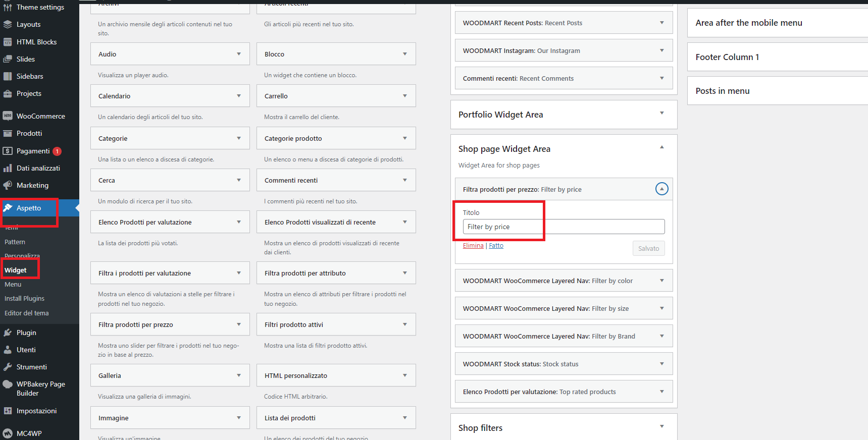868x440 pixels.
Task: Click the Pagamenti red notification badge
Action: pyautogui.click(x=58, y=151)
